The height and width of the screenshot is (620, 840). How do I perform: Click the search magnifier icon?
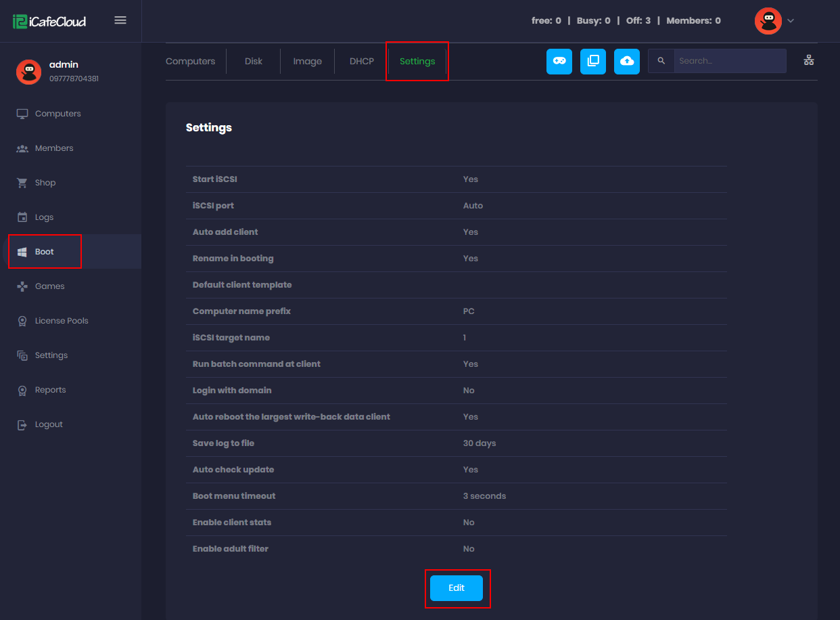pos(661,61)
